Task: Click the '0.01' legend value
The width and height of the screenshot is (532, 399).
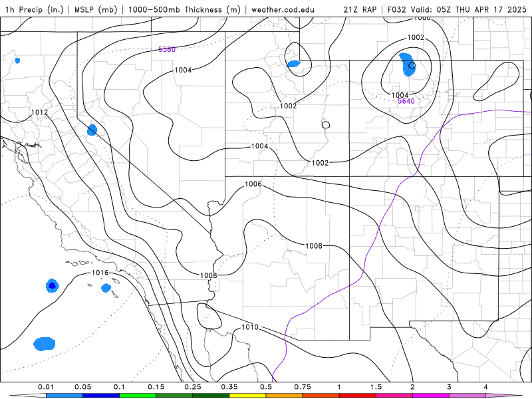Action: [46, 387]
